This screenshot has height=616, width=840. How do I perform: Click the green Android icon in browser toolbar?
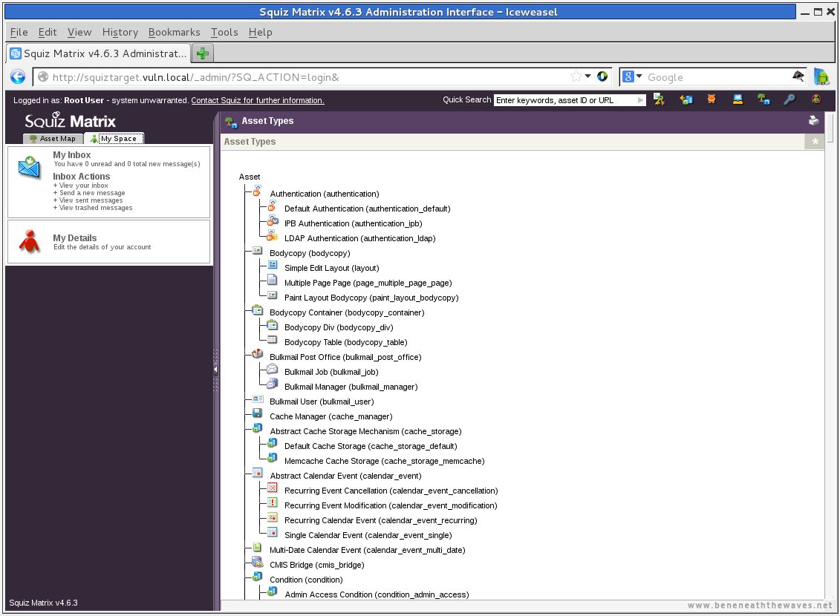tap(821, 76)
